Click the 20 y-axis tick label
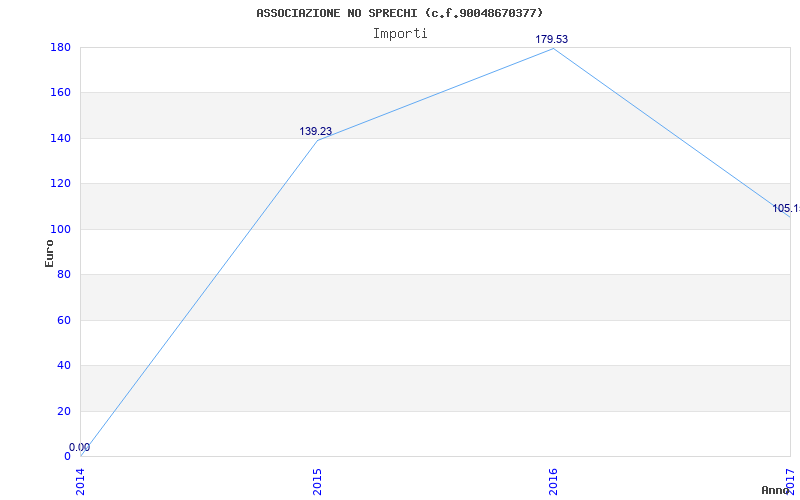Screen dimensions: 800x500 coord(64,411)
